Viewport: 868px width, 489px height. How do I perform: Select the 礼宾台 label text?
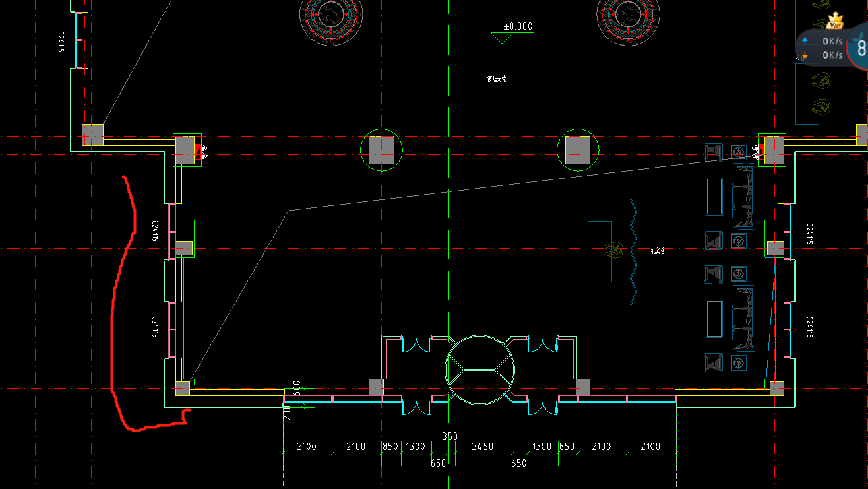click(658, 251)
